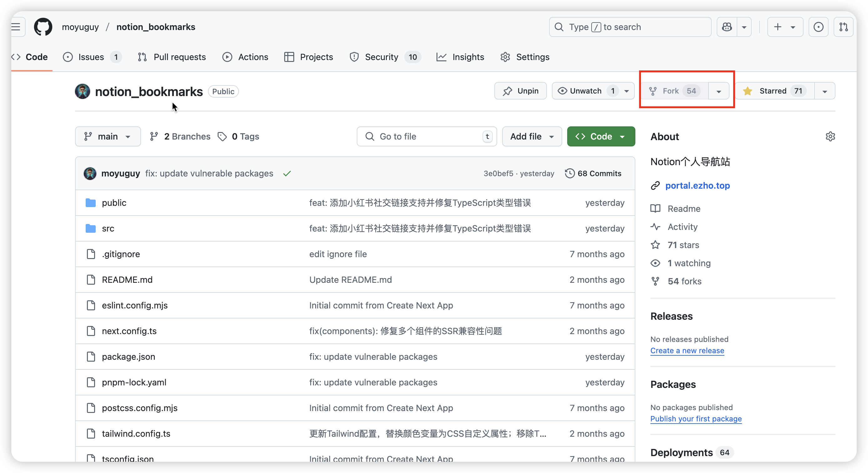Click the About settings gear icon
868x473 pixels.
[x=830, y=136]
